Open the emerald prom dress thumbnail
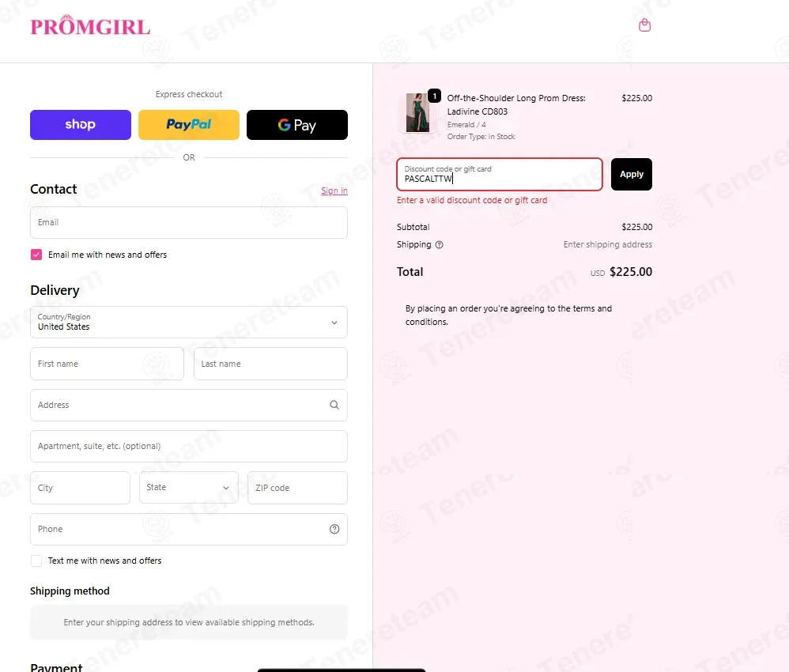Screen dimensions: 789x672 point(417,112)
